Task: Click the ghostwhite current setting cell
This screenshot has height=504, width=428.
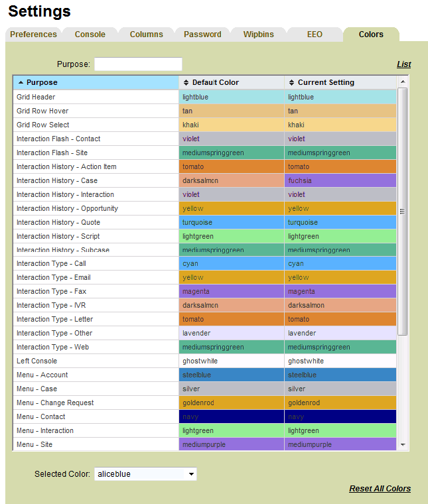Action: (340, 361)
